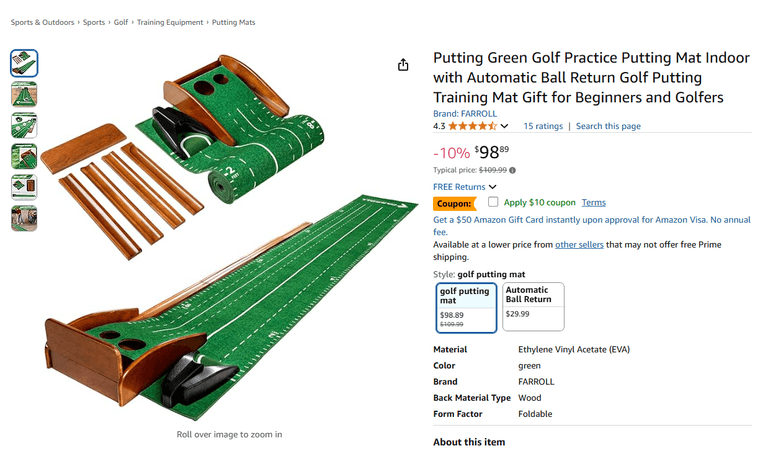Go to Putting Mats breadcrumb
768x451 pixels.
point(233,22)
